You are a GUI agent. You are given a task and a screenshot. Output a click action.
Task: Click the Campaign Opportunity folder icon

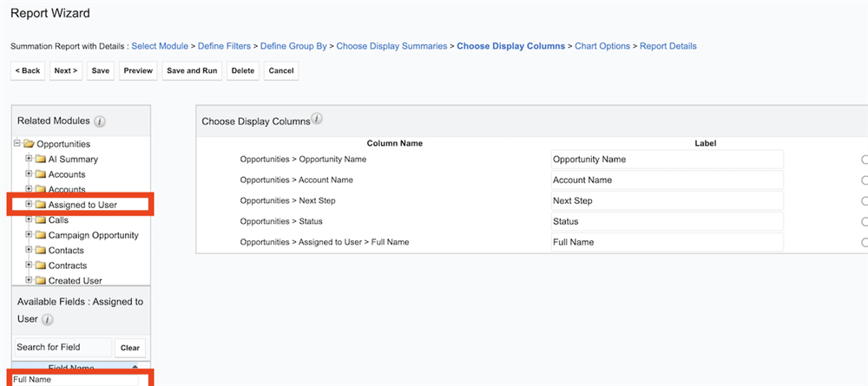40,235
